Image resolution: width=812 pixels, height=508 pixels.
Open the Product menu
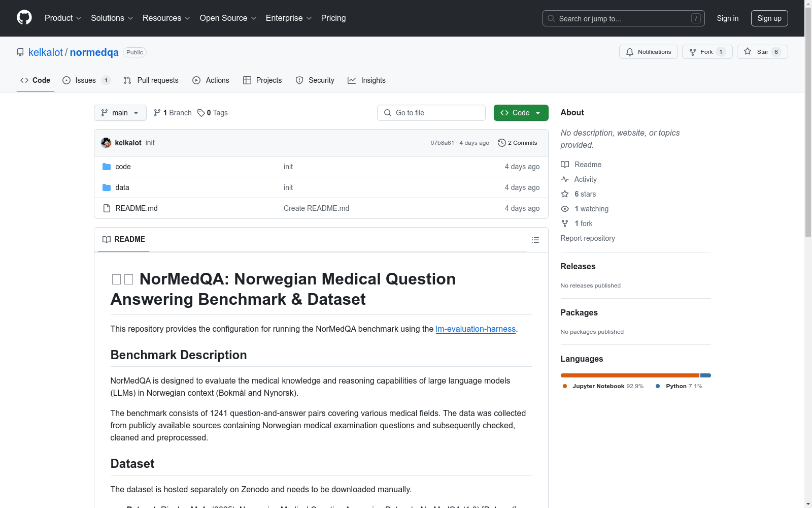coord(63,18)
